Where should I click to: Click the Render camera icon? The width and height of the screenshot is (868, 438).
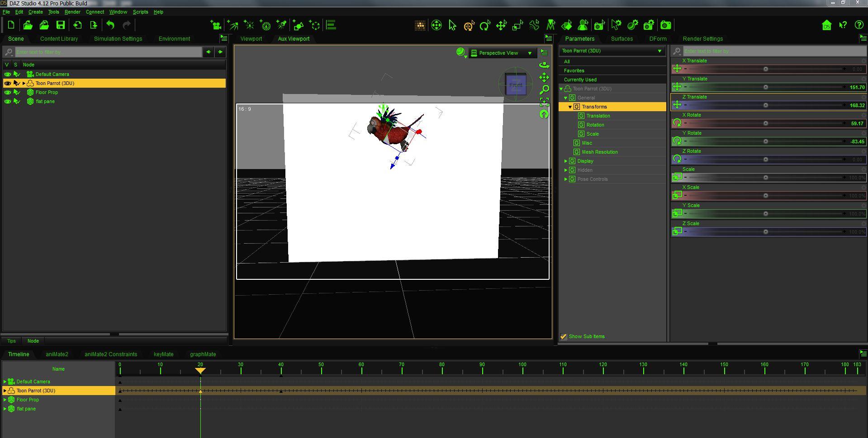click(x=666, y=25)
